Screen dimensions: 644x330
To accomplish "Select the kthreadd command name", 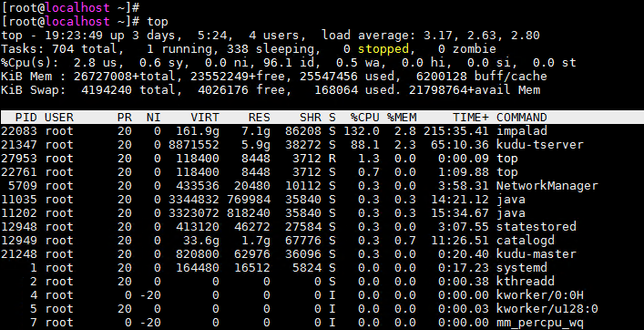I will [x=526, y=281].
